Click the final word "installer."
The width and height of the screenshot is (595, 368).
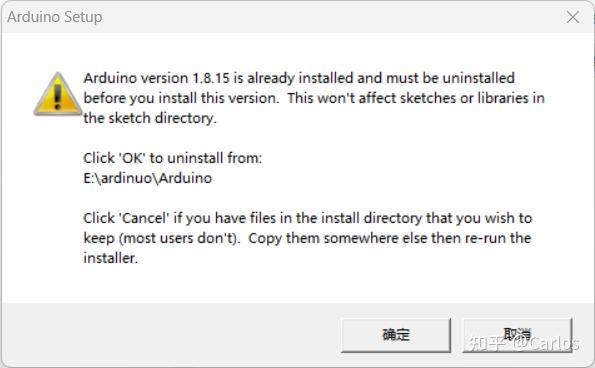coord(110,258)
